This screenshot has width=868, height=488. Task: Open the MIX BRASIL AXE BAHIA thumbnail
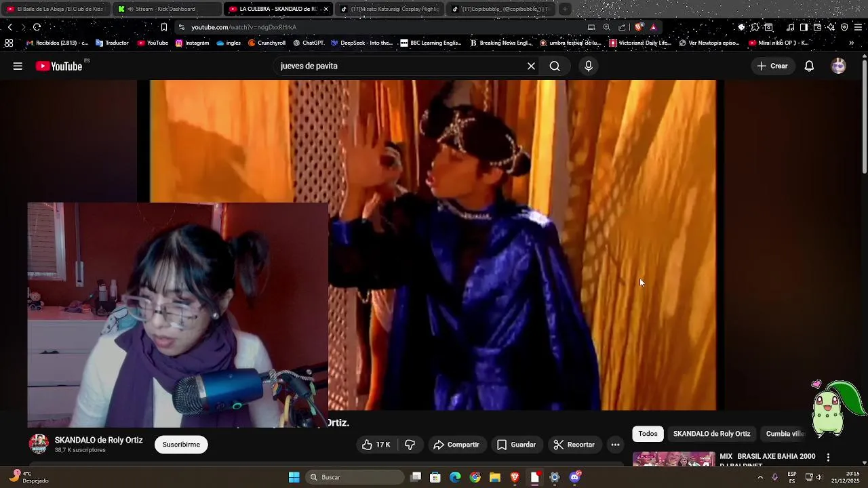coord(673,460)
